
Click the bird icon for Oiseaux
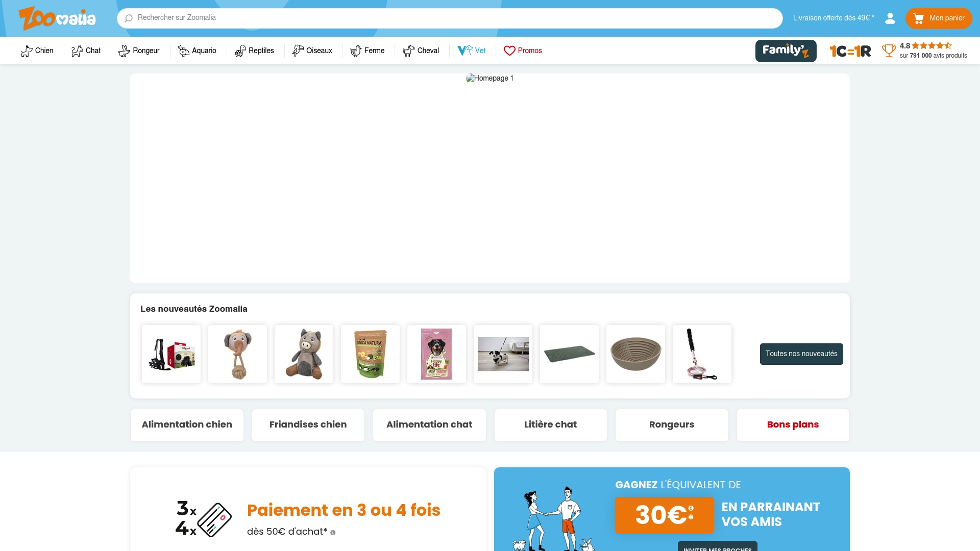point(298,51)
